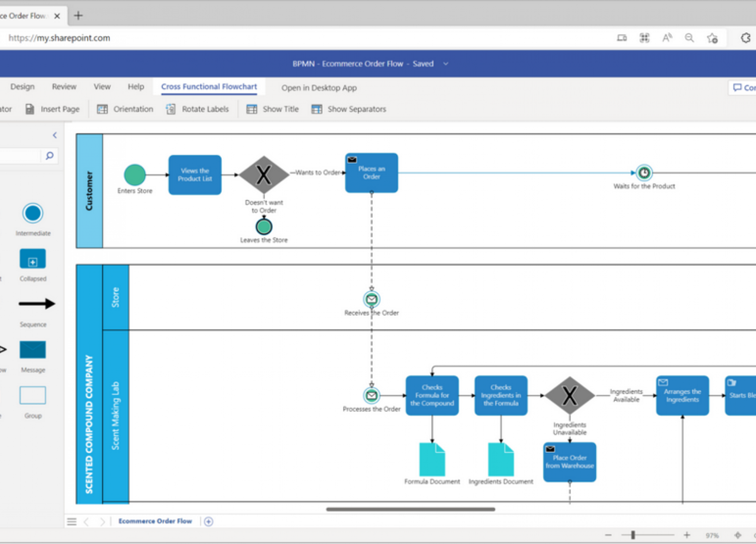Open the Review tab
Screen dimensions: 756x544
(64, 87)
